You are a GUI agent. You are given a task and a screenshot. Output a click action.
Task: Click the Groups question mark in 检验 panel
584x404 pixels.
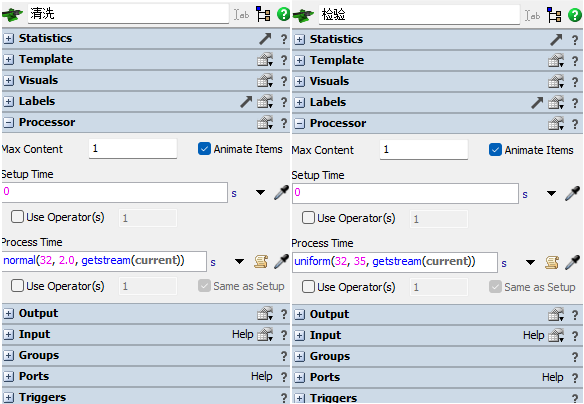[575, 357]
